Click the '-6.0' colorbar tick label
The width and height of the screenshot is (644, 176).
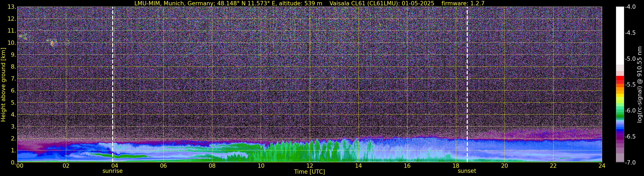point(630,110)
